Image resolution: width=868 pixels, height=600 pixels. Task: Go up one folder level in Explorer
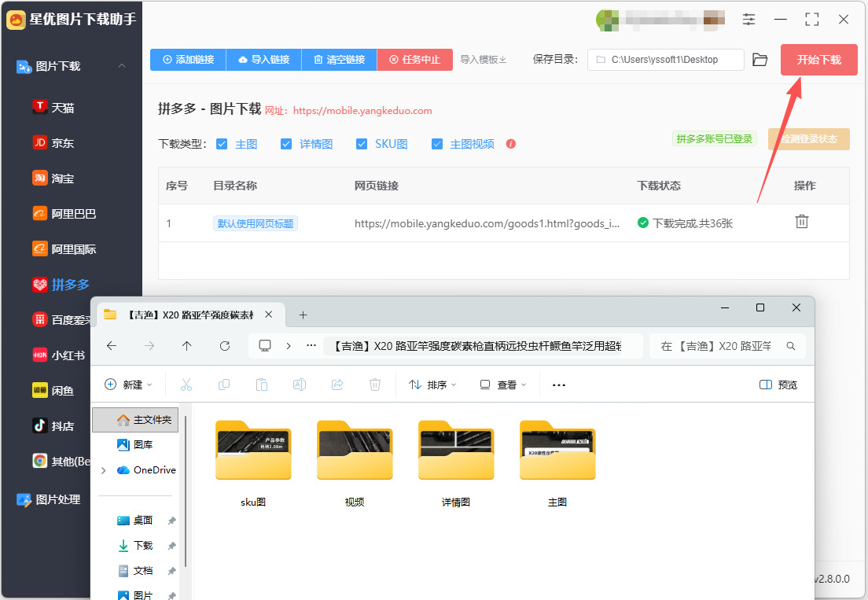pyautogui.click(x=186, y=346)
